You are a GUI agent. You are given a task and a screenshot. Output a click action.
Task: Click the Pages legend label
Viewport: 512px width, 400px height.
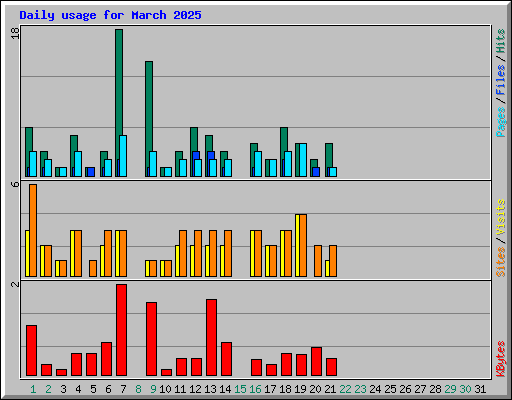(500, 122)
